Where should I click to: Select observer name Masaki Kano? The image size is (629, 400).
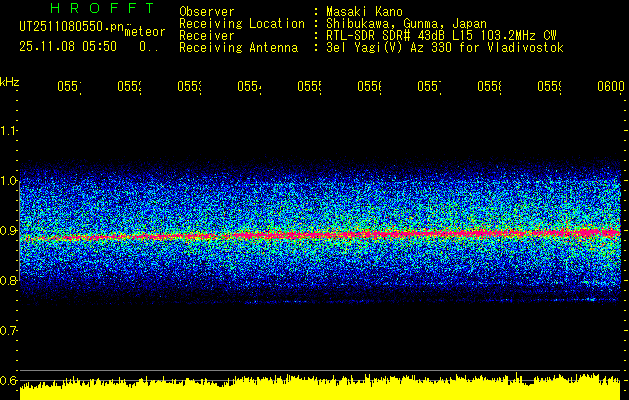[364, 12]
